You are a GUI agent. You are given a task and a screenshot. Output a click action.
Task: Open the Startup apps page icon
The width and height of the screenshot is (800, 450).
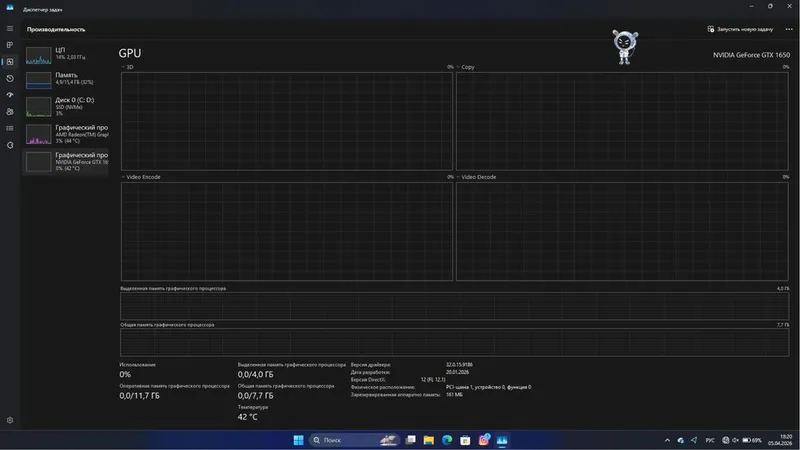pos(10,95)
